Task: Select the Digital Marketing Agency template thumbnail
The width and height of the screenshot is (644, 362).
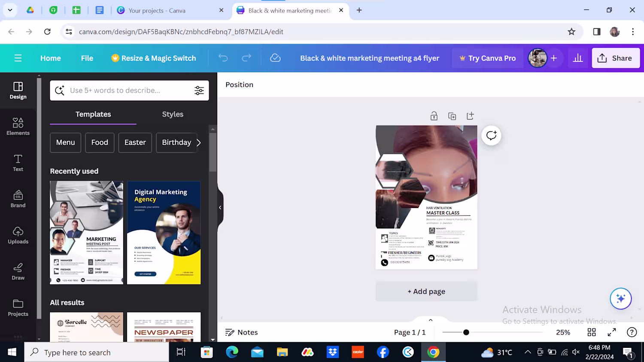Action: pyautogui.click(x=164, y=232)
